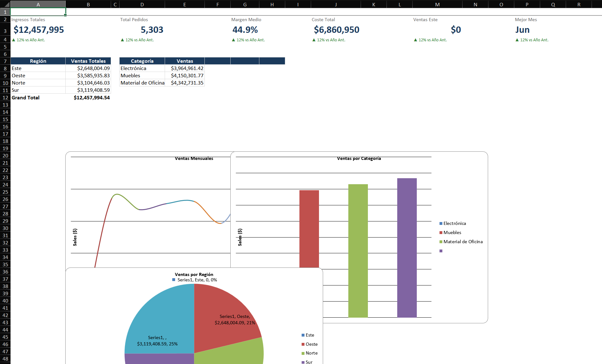Click the Margen Medio value 44.9%

pos(245,30)
